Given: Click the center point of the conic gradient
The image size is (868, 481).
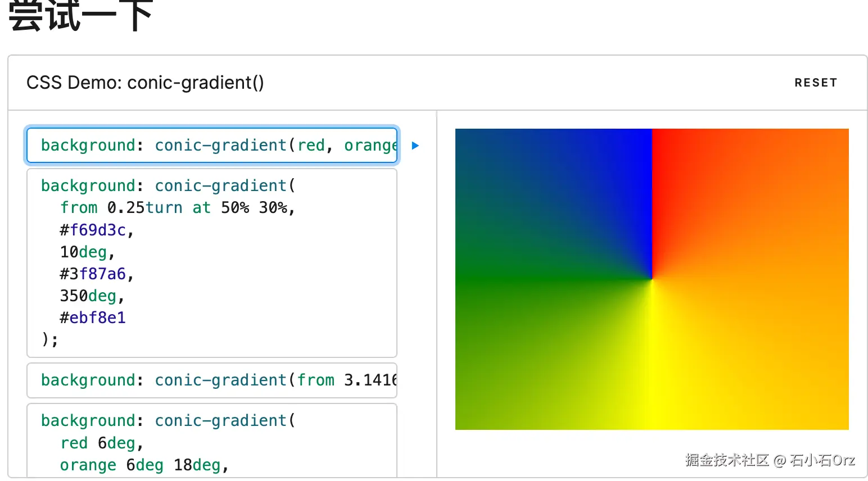Looking at the screenshot, I should coord(652,279).
